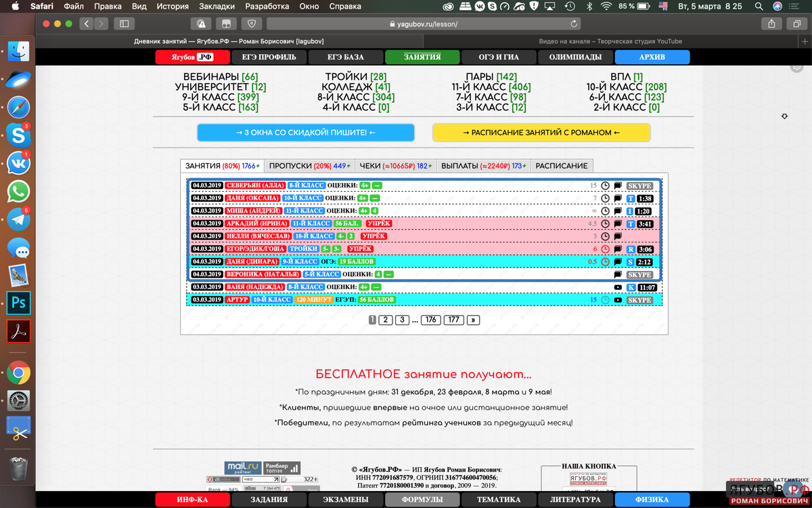
Task: Open the comment bubble in Вероника (Наталья) row
Action: (x=618, y=275)
